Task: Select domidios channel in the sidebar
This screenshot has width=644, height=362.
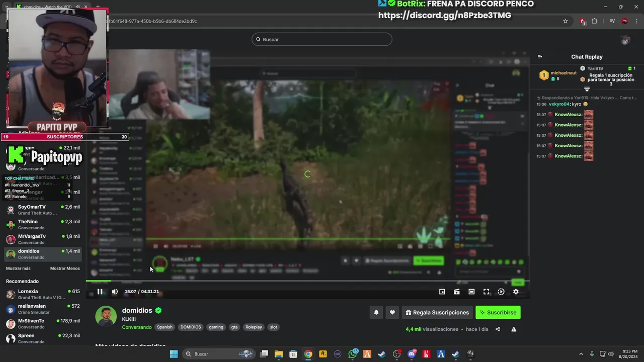Action: pos(42,254)
